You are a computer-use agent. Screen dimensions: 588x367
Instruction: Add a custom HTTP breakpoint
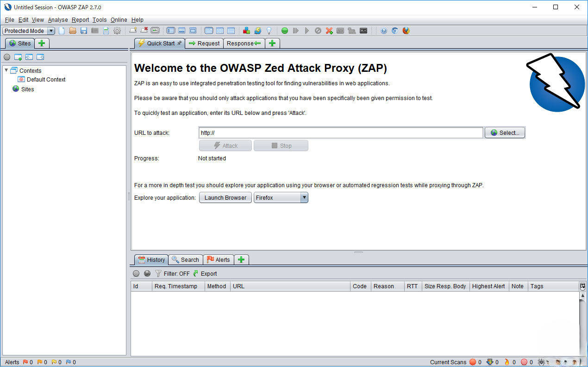coord(329,31)
